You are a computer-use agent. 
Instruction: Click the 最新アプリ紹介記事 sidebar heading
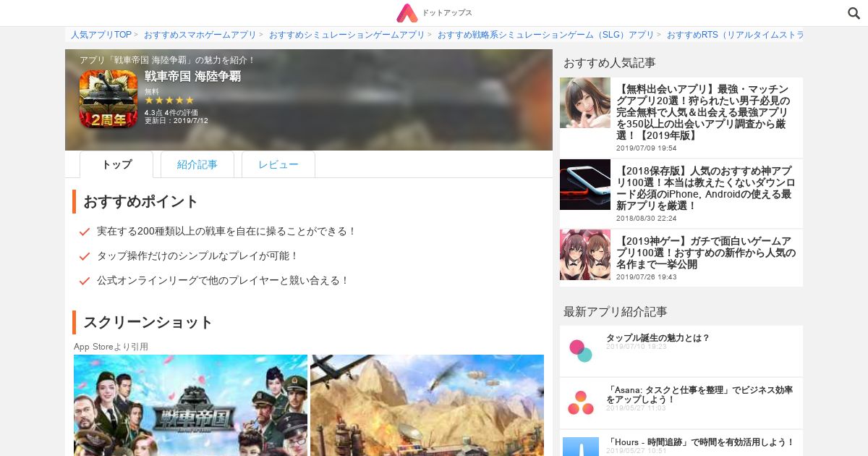click(616, 311)
